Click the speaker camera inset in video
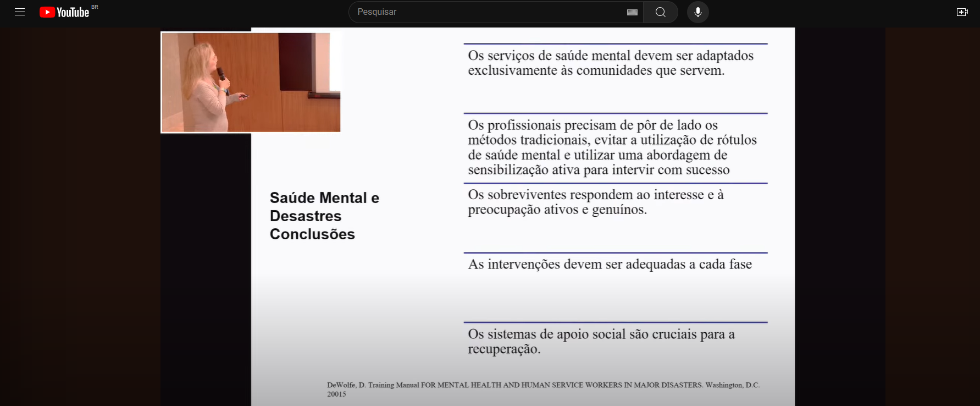The image size is (980, 406). point(251,82)
